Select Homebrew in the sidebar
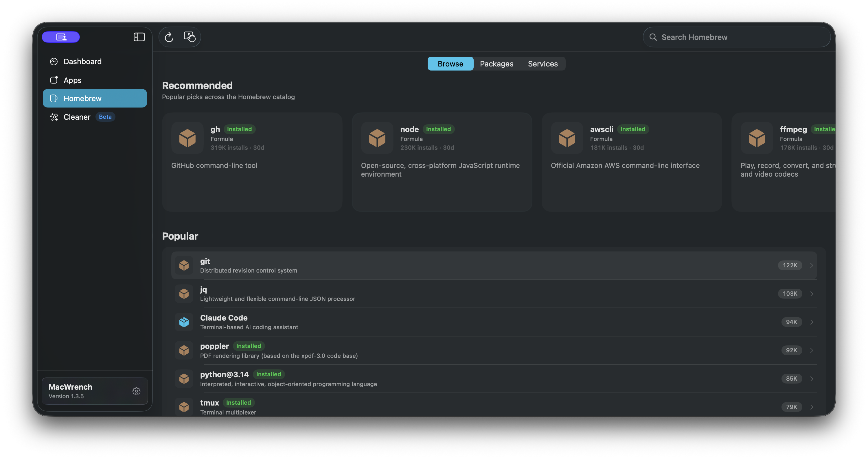 coord(95,99)
